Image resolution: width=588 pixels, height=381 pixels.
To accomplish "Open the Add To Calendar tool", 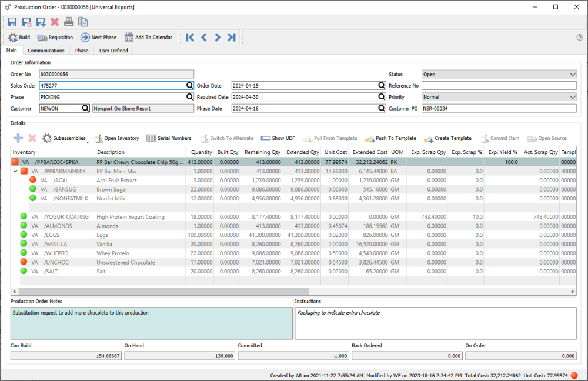I will (x=148, y=38).
